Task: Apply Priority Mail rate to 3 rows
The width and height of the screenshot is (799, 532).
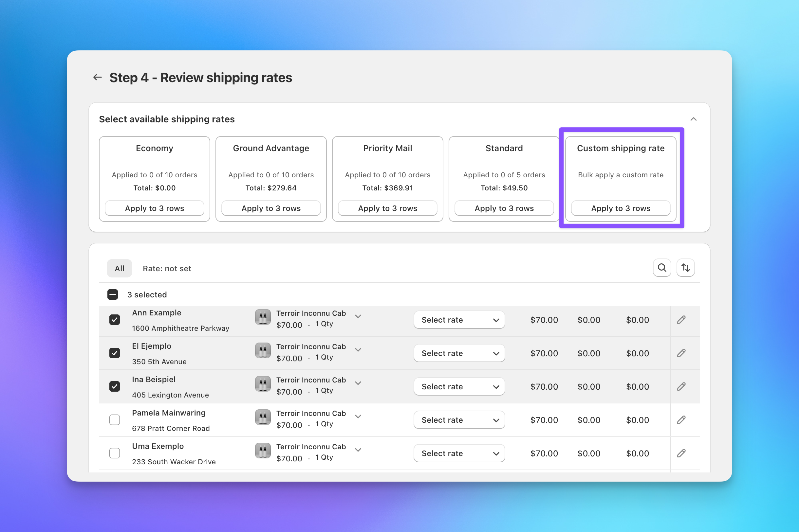Action: [387, 208]
